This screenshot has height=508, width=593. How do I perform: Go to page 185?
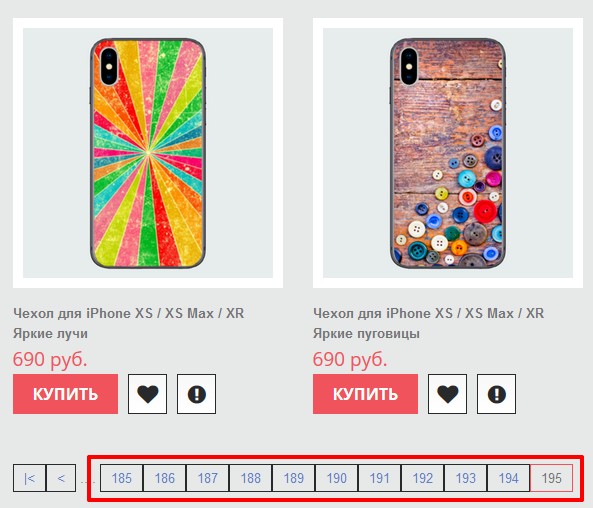coord(121,478)
